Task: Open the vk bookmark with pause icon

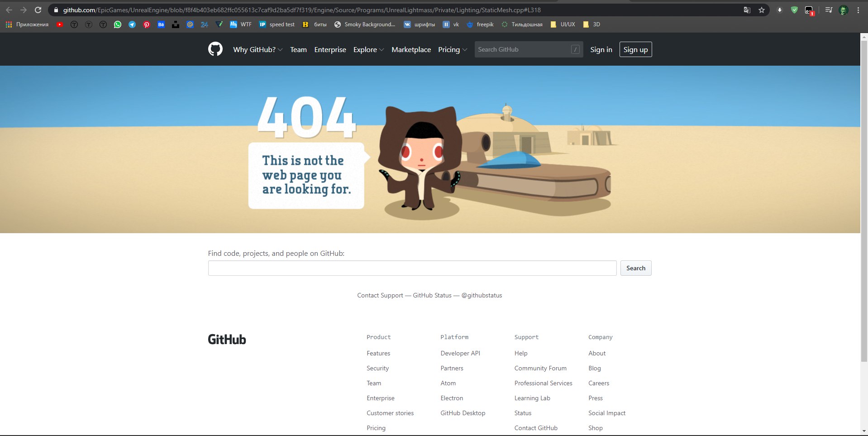Action: [x=451, y=24]
